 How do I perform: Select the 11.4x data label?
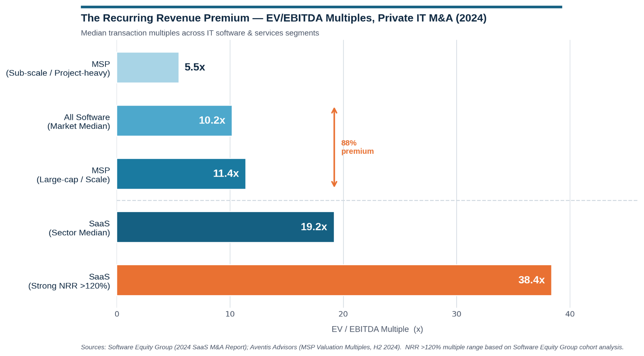pos(226,173)
